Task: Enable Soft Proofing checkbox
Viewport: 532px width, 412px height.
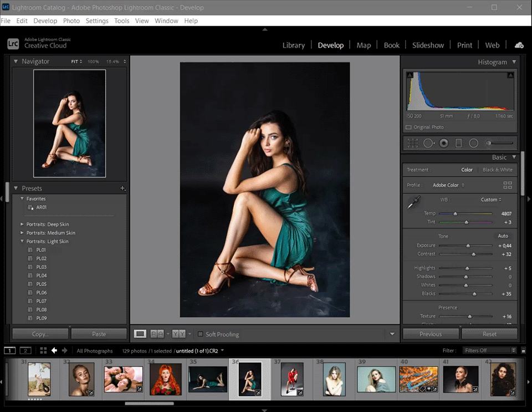Action: click(x=200, y=334)
